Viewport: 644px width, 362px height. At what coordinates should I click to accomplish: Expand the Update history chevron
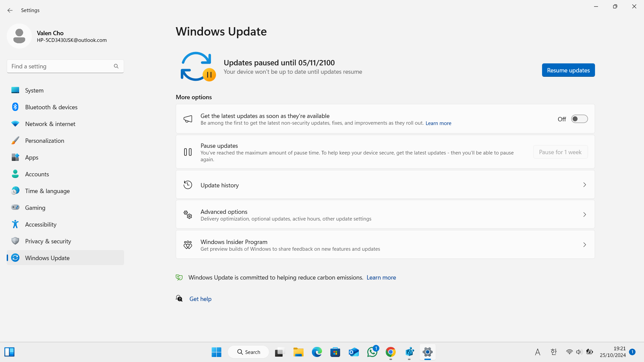585,185
